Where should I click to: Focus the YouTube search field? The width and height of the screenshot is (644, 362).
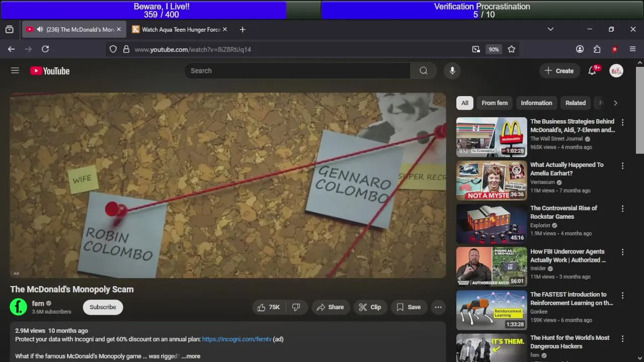click(297, 71)
